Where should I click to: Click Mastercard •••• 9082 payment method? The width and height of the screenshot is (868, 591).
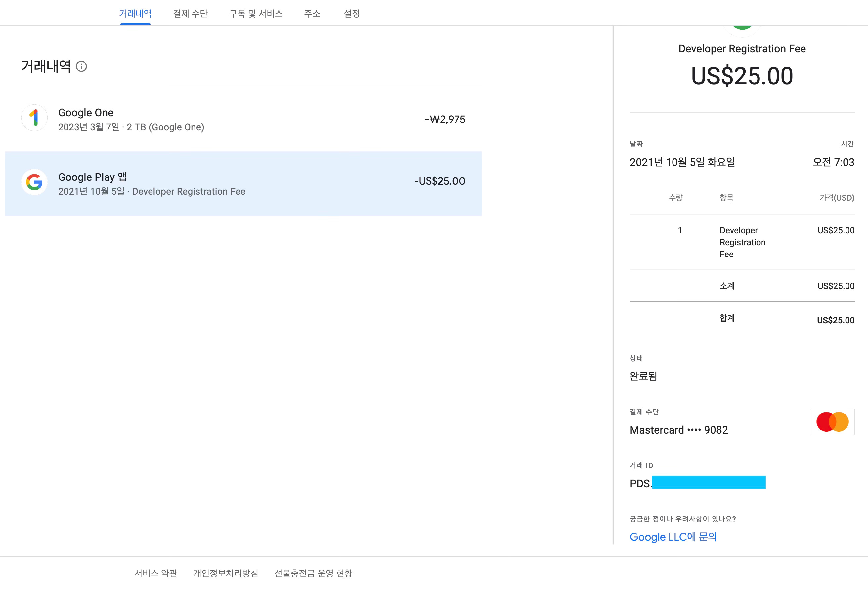679,430
